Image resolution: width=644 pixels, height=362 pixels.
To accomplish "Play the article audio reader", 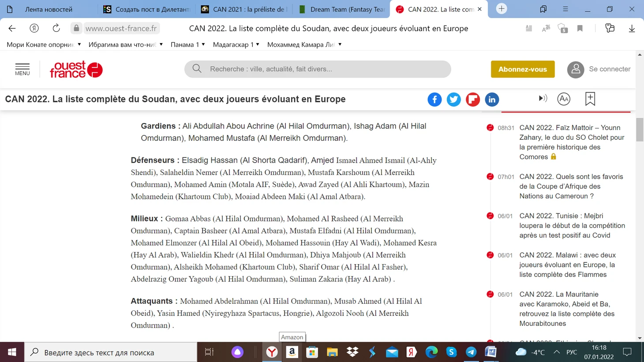I will click(543, 99).
